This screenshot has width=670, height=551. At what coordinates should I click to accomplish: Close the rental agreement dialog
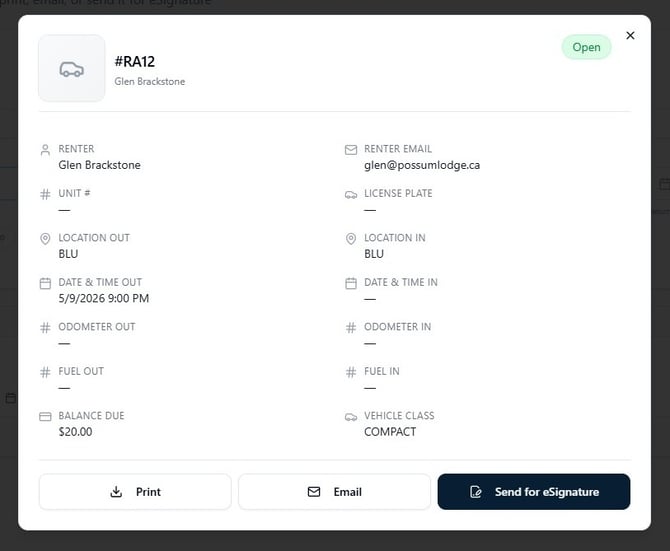[x=630, y=35]
